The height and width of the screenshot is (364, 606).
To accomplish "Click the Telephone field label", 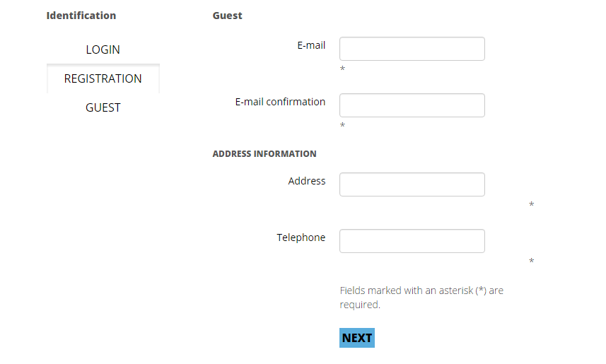I will click(301, 237).
